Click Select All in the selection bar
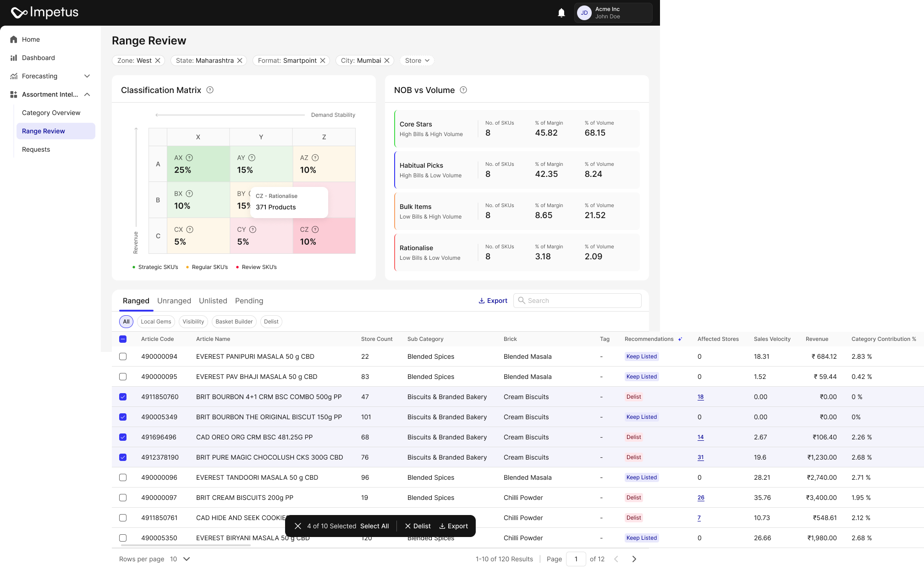The height and width of the screenshot is (570, 924). point(374,526)
